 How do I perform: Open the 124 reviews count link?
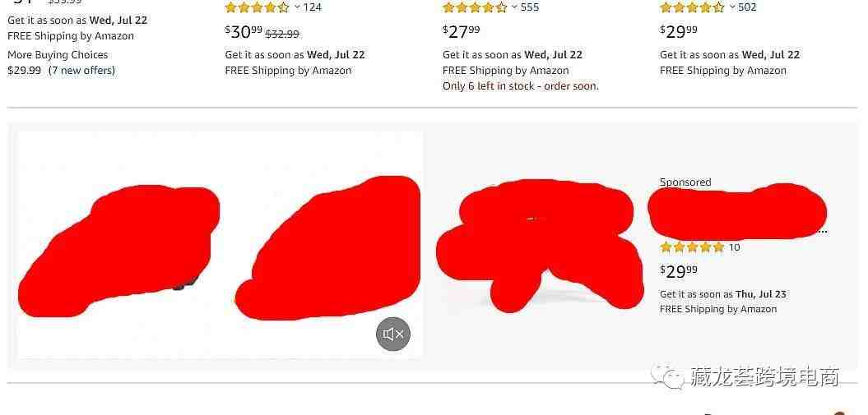[x=312, y=7]
